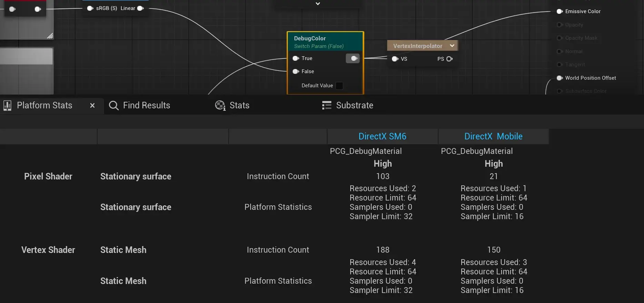The height and width of the screenshot is (303, 644).
Task: Click the sRGB (S) input pin
Action: [x=90, y=8]
